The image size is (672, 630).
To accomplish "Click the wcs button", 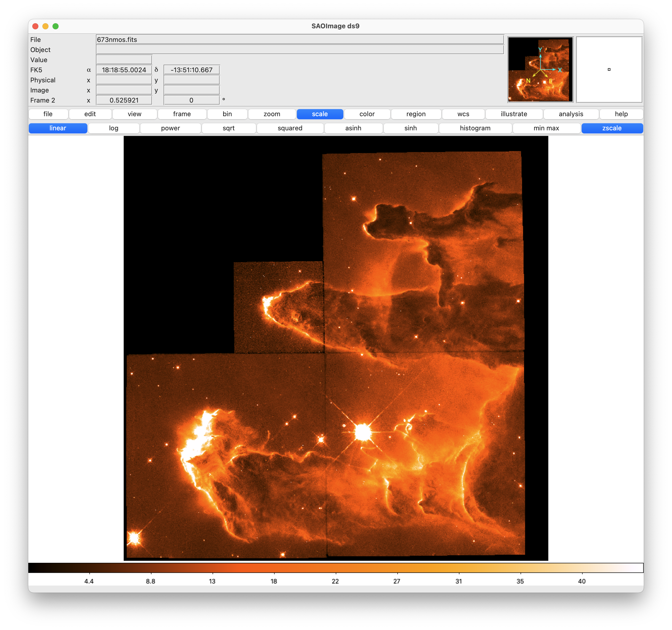I will (x=463, y=114).
